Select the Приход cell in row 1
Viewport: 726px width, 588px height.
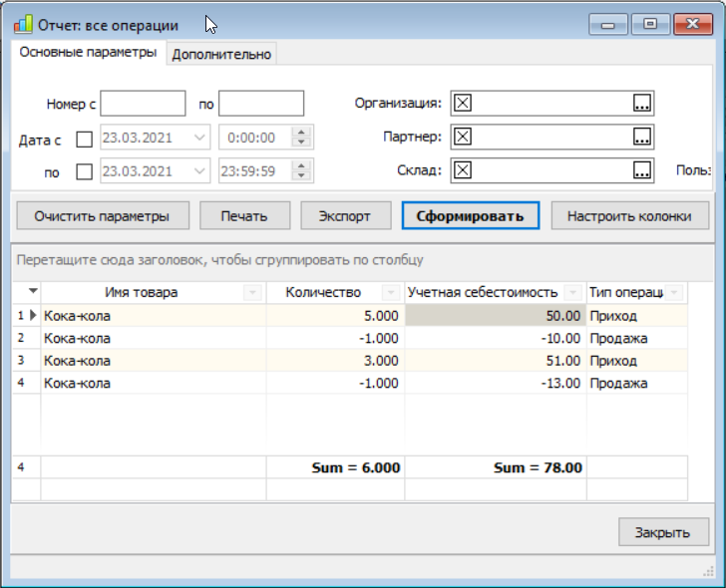point(637,316)
